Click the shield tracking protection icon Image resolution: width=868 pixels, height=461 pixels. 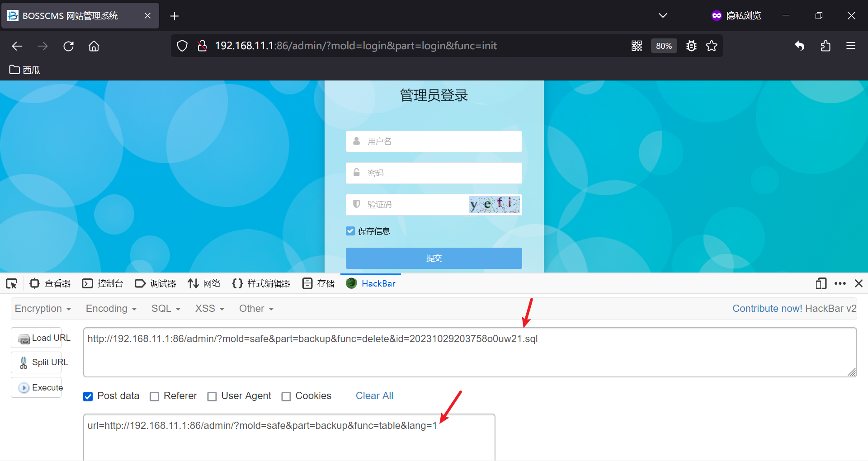click(182, 46)
